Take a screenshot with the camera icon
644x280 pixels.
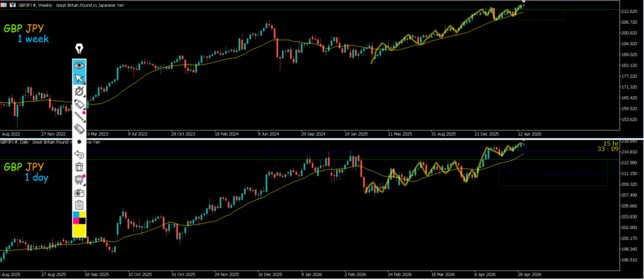click(x=79, y=192)
